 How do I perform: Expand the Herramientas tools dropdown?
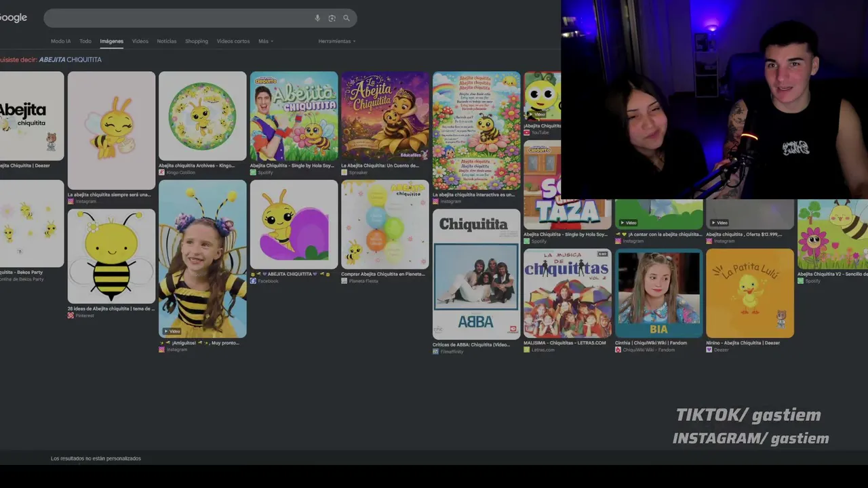[337, 41]
